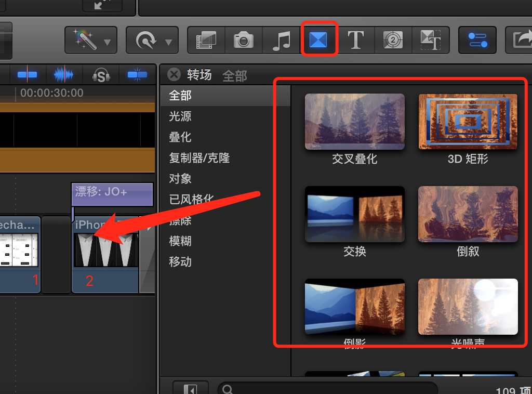The image size is (532, 394).
Task: Select the 3D 矩形 transition thumbnail
Action: point(468,122)
